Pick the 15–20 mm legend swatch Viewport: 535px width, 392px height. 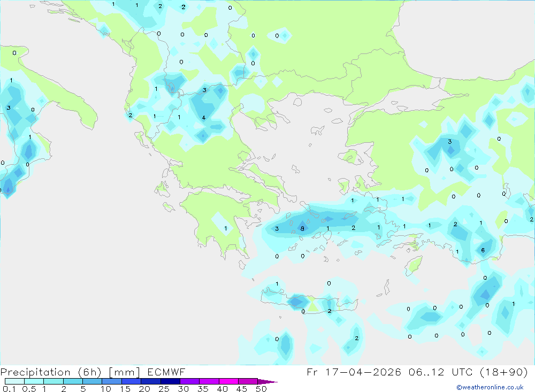click(x=132, y=381)
